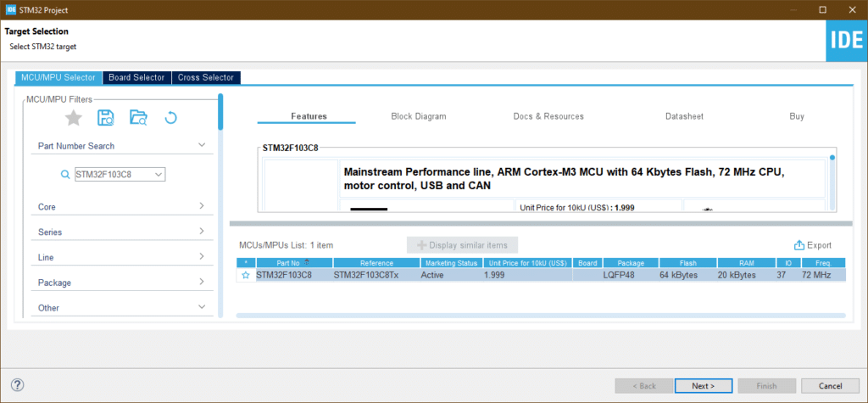Click the save search filter icon
The width and height of the screenshot is (868, 403).
[x=106, y=118]
